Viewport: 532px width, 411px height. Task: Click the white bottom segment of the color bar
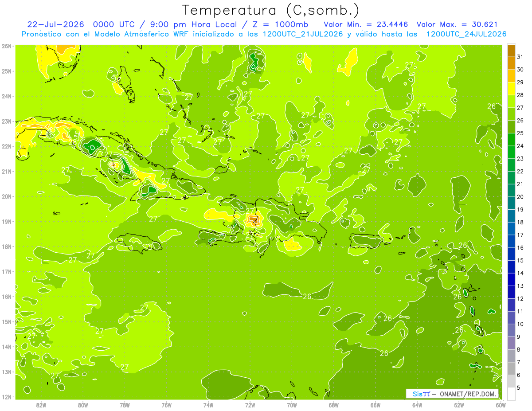511,394
